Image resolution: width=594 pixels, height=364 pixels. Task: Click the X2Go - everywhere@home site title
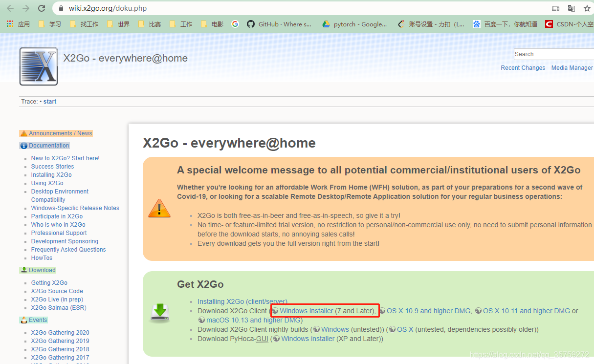click(126, 58)
